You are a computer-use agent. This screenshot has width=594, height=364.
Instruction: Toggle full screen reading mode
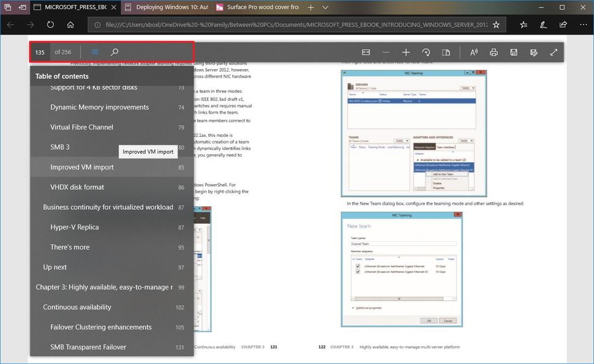[x=553, y=52]
